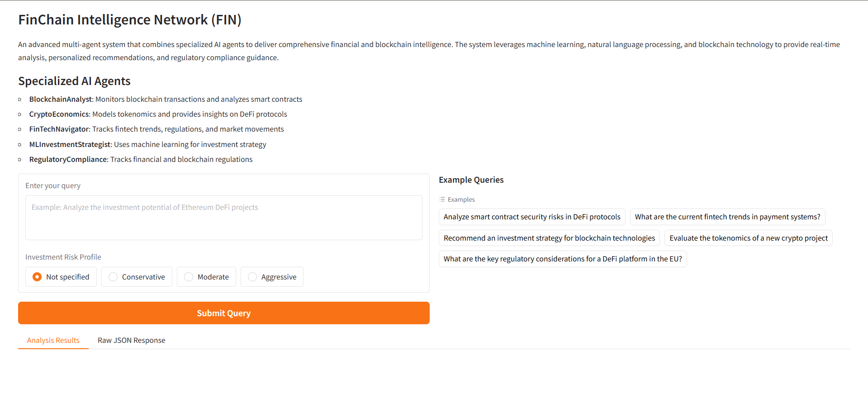Choose the fintech trends in payment systems example
This screenshot has width=868, height=398.
[x=727, y=217]
